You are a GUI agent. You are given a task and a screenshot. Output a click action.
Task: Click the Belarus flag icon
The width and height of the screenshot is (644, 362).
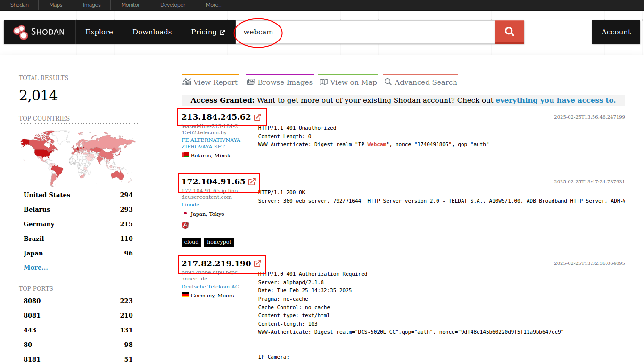[x=185, y=155]
